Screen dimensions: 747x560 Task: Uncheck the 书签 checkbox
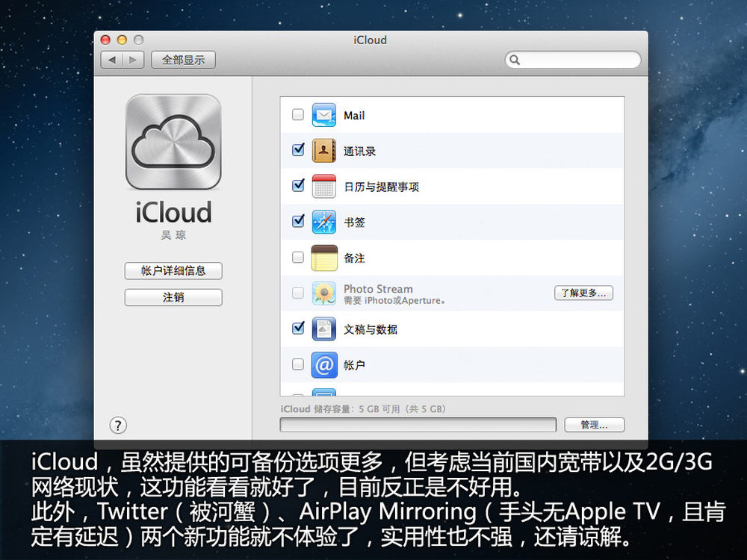(x=298, y=221)
